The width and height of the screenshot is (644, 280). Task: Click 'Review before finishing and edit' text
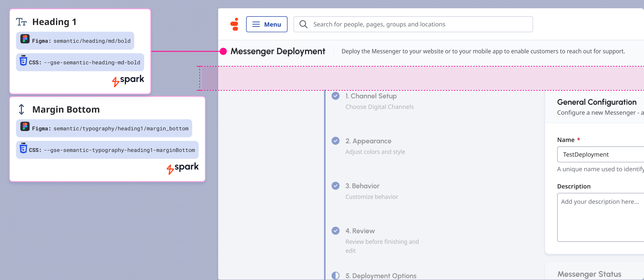click(382, 246)
